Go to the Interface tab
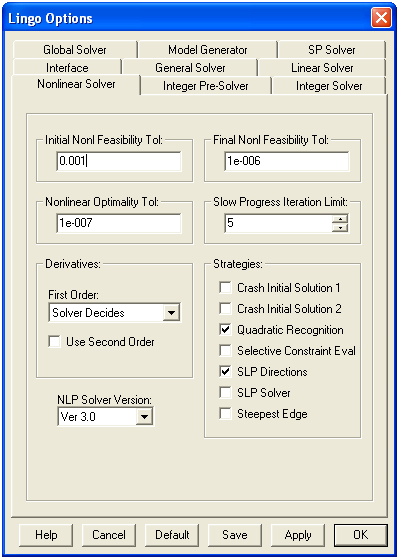 coord(67,68)
